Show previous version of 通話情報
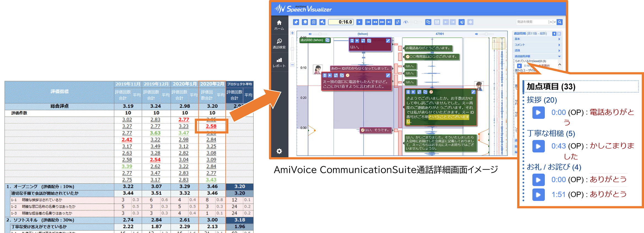The image size is (644, 233). point(554,34)
